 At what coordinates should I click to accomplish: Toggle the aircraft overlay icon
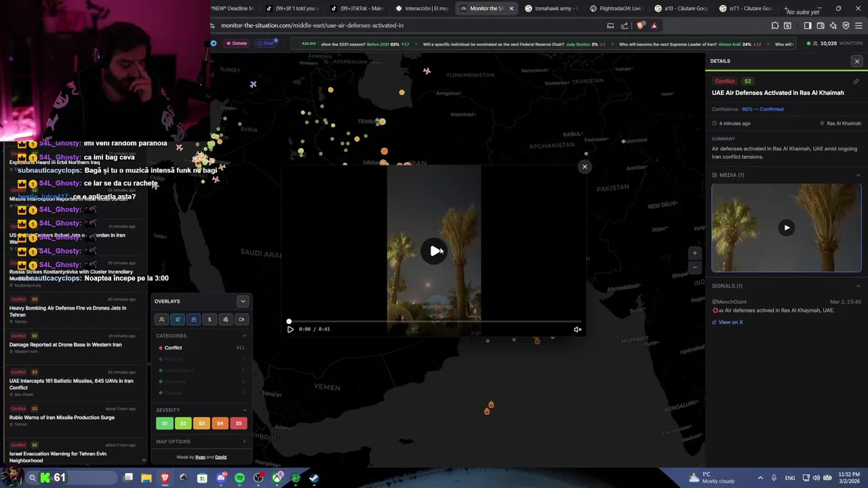click(x=178, y=319)
